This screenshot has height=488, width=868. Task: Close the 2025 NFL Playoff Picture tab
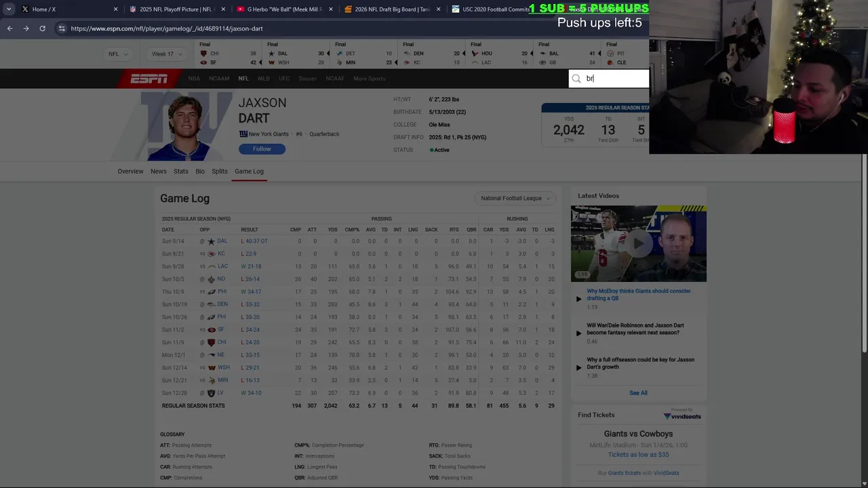coord(223,9)
